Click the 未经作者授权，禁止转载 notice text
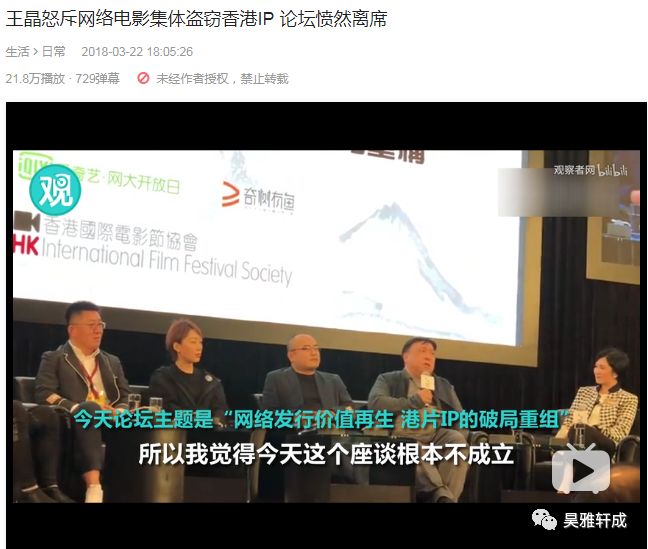The width and height of the screenshot is (648, 549). pos(222,78)
